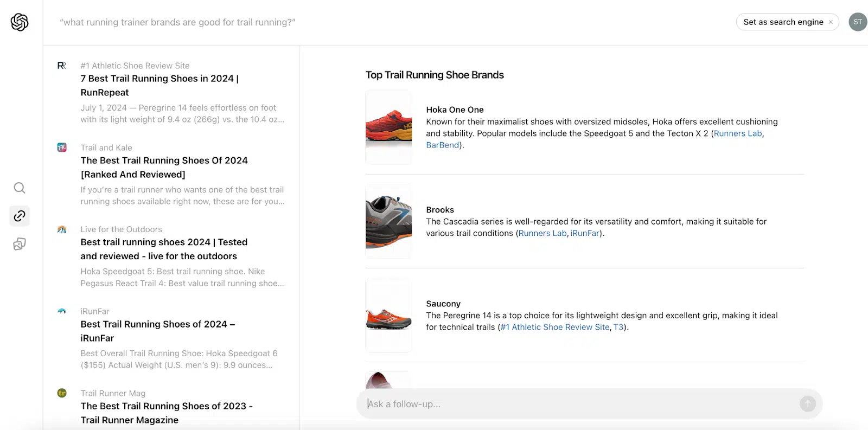868x430 pixels.
Task: Click Set as search engine button
Action: [x=783, y=22]
